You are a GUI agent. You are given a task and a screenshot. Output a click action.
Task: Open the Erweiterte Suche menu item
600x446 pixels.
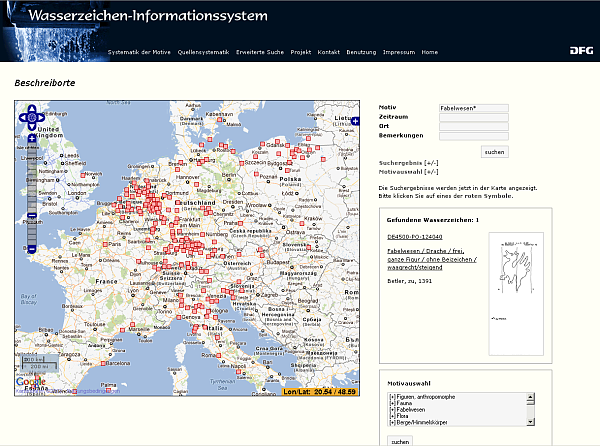pos(260,52)
